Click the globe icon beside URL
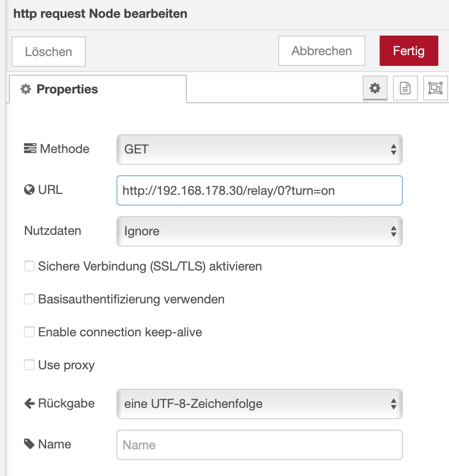449x476 pixels. [x=29, y=190]
